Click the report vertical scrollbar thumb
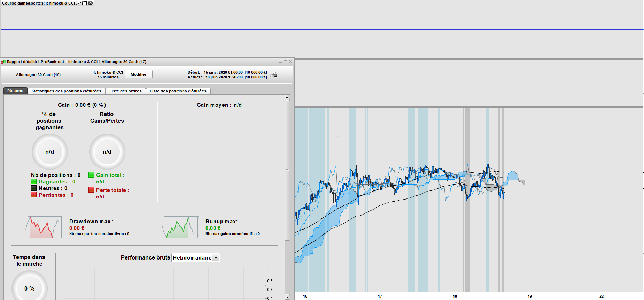The height and width of the screenshot is (300, 644). [x=287, y=170]
